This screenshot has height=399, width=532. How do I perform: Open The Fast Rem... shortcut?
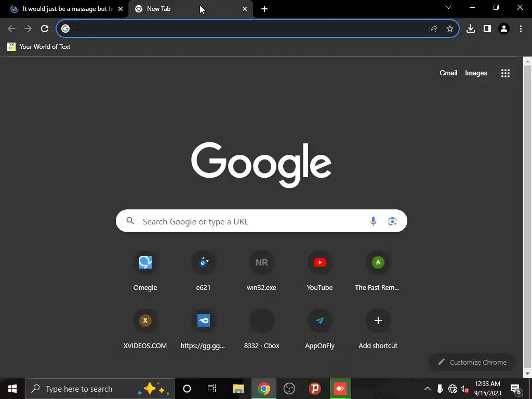[378, 271]
